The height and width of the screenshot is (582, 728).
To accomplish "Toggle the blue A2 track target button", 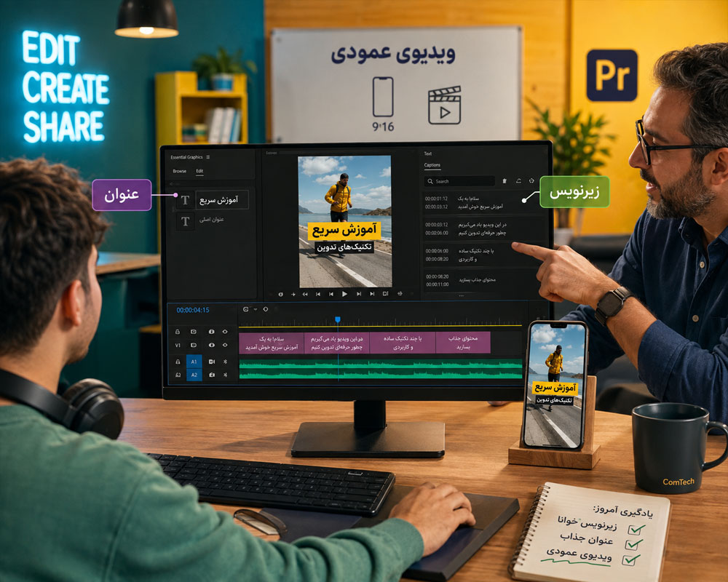I will coord(194,375).
